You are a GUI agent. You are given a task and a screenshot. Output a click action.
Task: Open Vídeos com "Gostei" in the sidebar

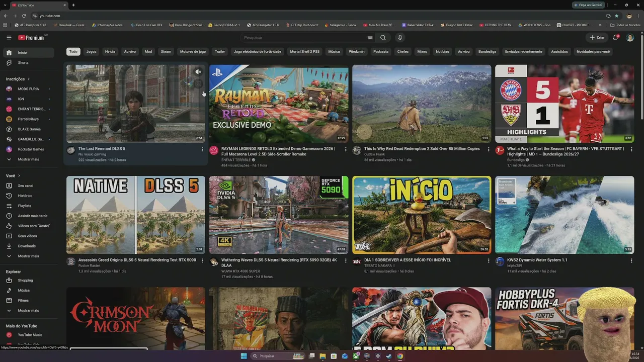coord(29,226)
